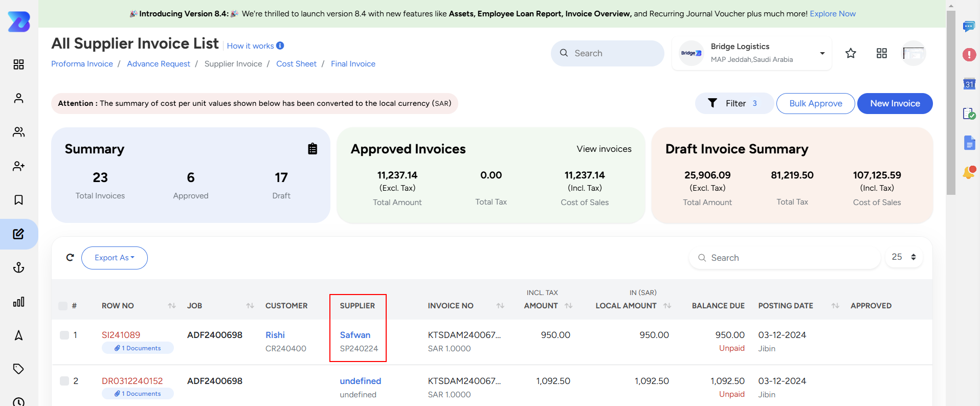Select the edit pencil icon in sidebar
980x406 pixels.
pos(18,234)
